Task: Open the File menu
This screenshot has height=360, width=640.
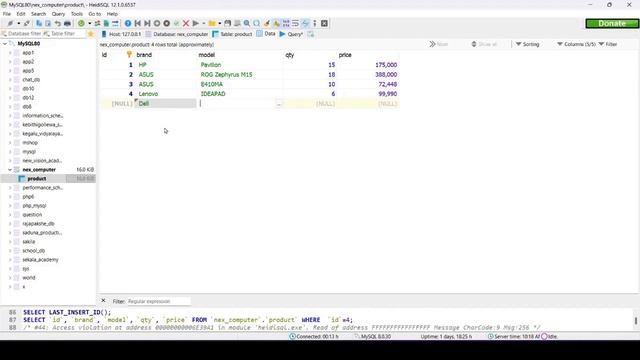Action: [x=7, y=14]
